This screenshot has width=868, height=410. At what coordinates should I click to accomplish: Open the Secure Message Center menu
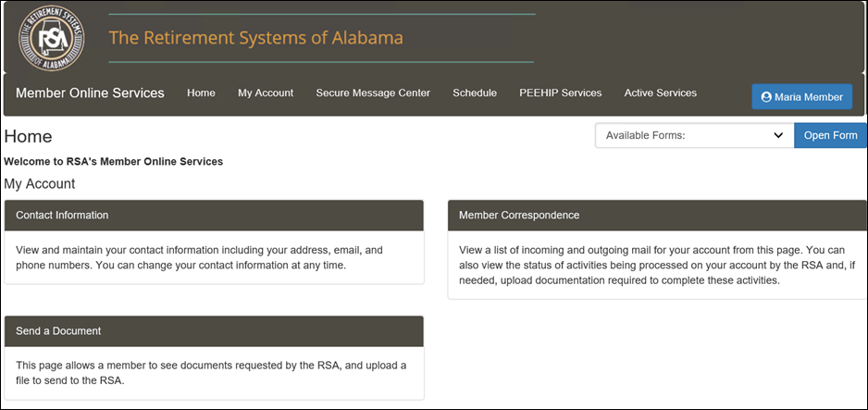click(373, 93)
